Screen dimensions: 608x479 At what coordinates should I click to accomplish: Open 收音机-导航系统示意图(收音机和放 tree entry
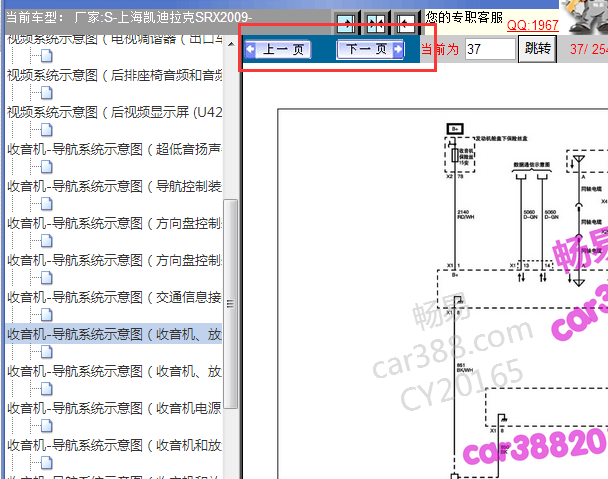click(x=114, y=445)
